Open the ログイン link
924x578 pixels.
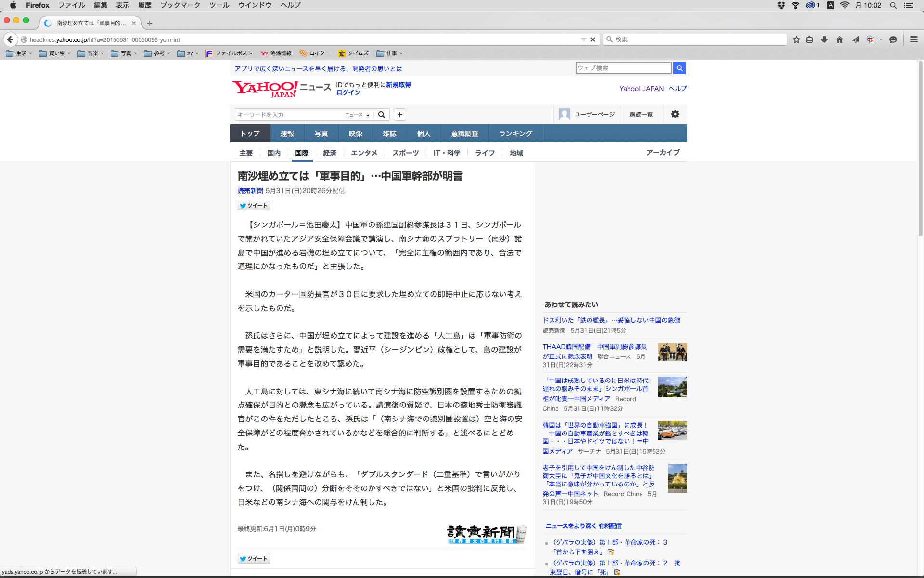(x=348, y=92)
